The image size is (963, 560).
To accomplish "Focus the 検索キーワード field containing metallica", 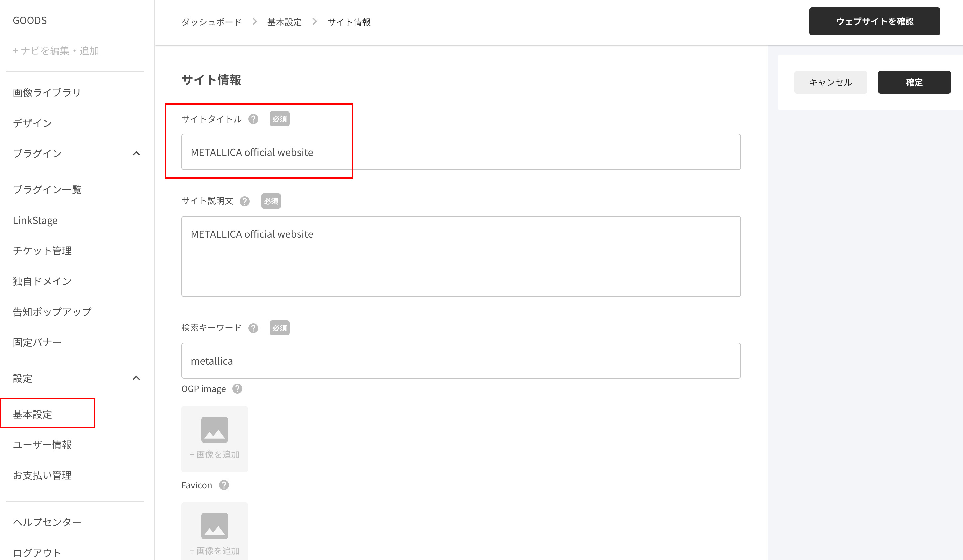I will [x=461, y=361].
